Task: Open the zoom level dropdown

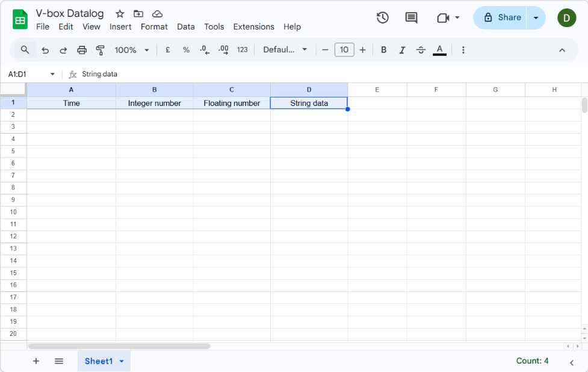Action: 146,50
